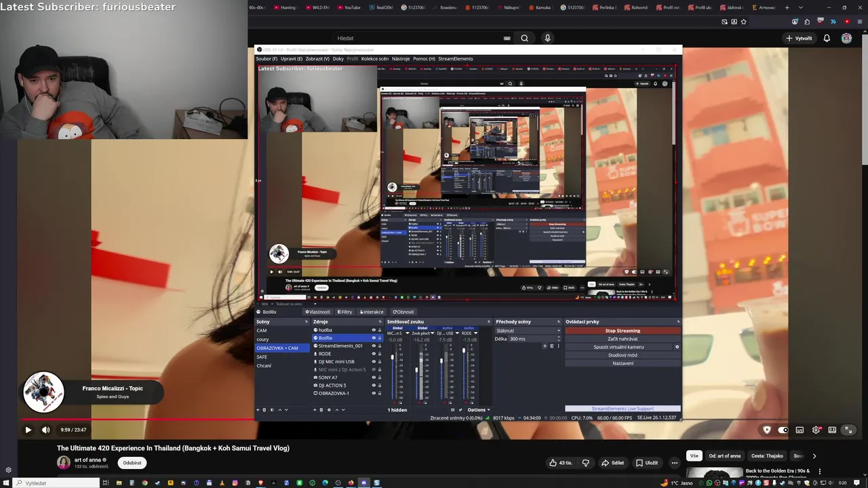The height and width of the screenshot is (488, 868).
Task: Select the 'Od: art of anna' chip
Action: [x=725, y=455]
